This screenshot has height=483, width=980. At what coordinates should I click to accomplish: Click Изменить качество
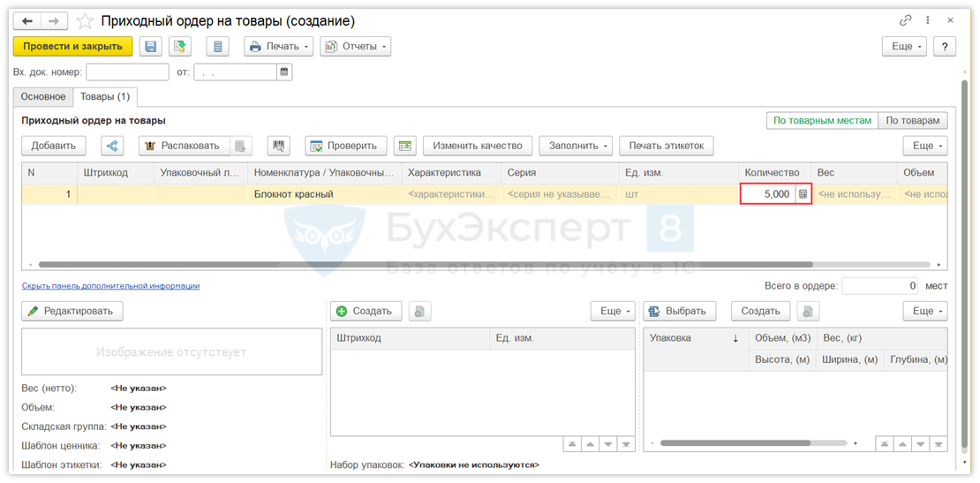pos(478,146)
